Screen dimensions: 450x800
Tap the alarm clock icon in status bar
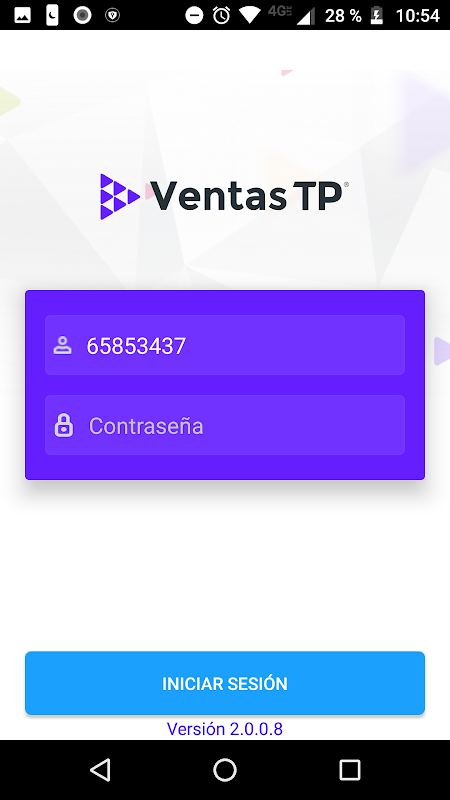pos(221,15)
